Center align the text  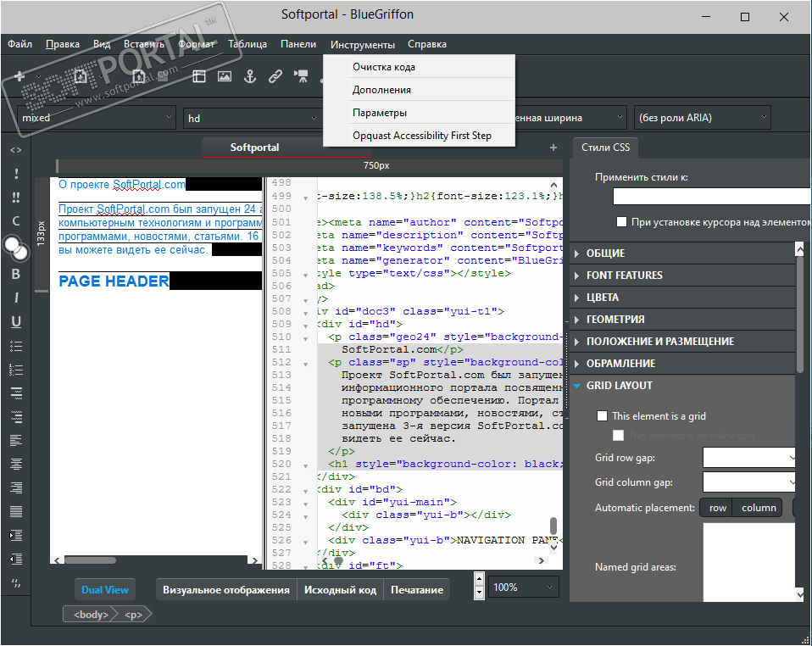point(16,465)
